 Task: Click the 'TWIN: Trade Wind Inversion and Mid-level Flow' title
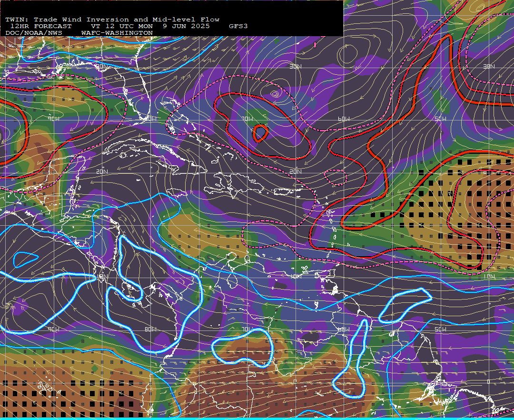pyautogui.click(x=112, y=20)
